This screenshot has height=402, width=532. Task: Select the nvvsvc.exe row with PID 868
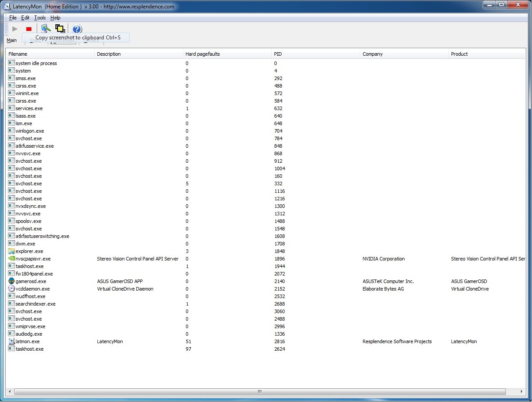266,153
